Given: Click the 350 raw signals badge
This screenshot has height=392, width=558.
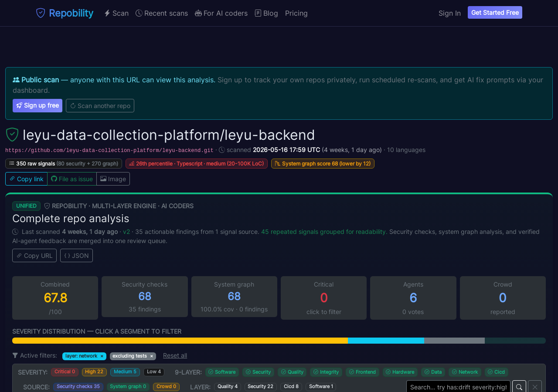Looking at the screenshot, I should tap(64, 163).
